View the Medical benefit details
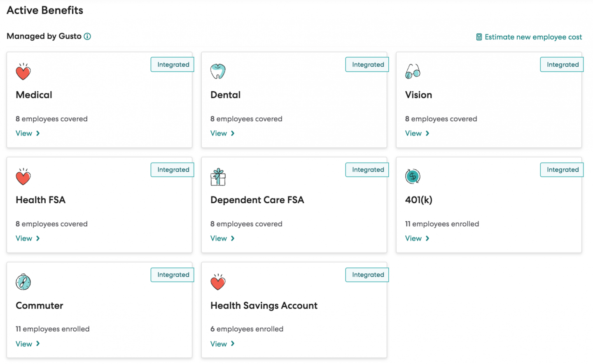The image size is (593, 364). [x=28, y=133]
